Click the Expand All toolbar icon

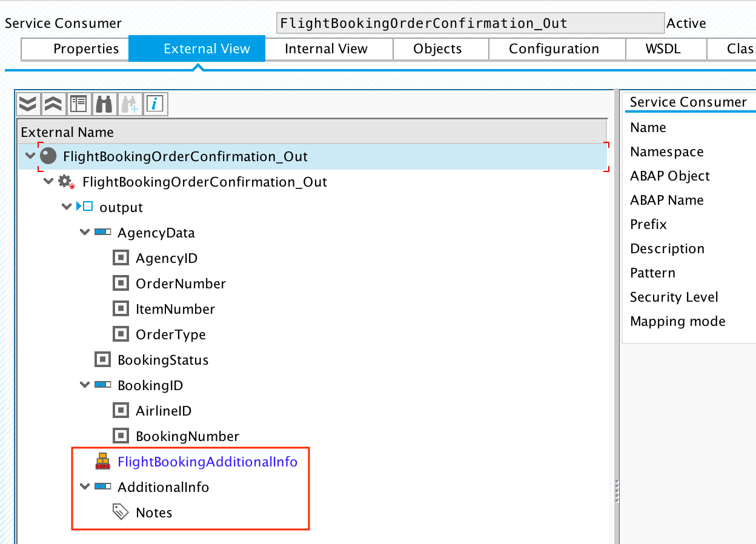click(28, 104)
